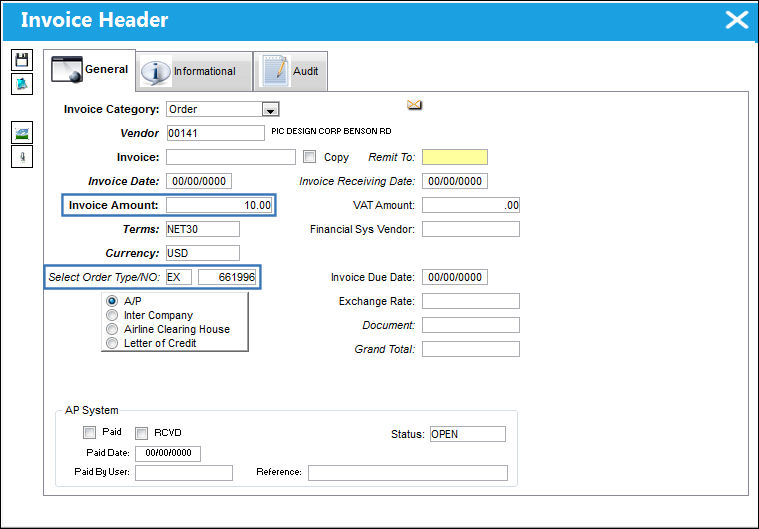Click the Document label
Image resolution: width=759 pixels, height=529 pixels.
[388, 325]
